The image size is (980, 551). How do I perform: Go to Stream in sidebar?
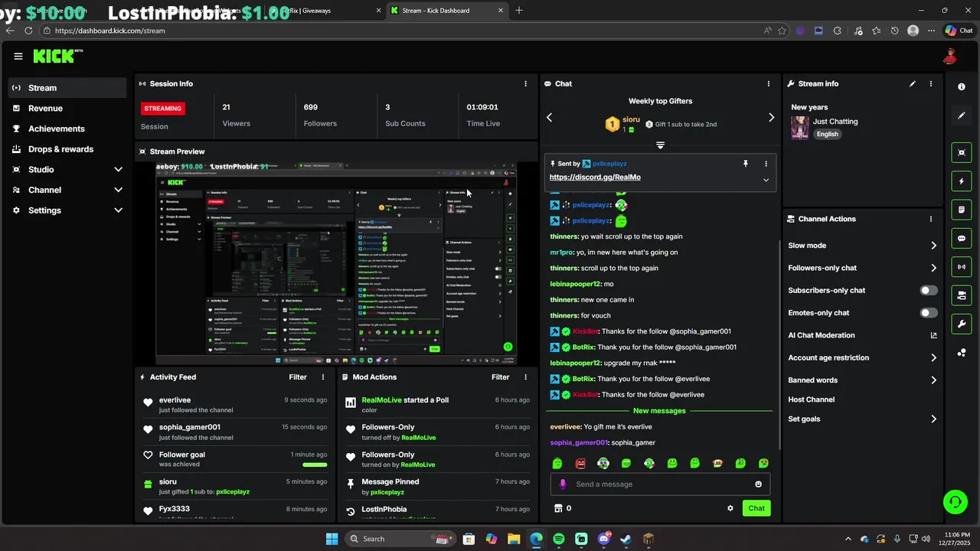[x=67, y=88]
